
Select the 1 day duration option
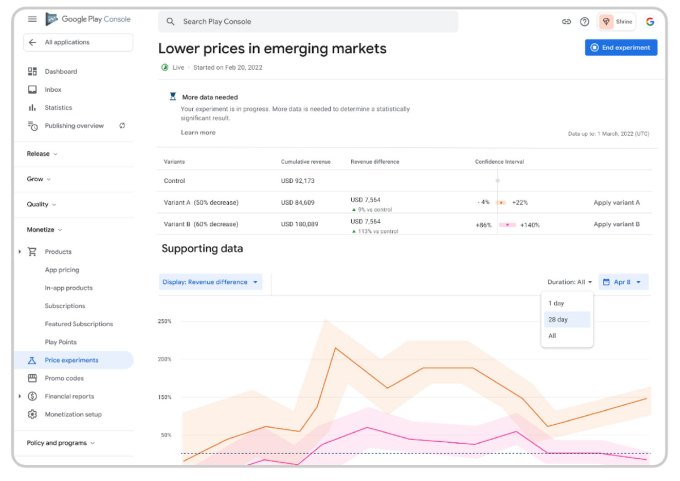coord(555,303)
